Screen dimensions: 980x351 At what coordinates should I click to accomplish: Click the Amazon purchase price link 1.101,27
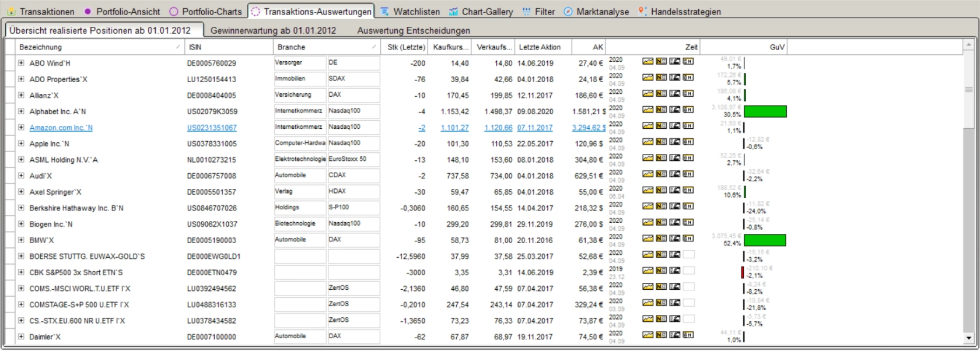click(454, 128)
